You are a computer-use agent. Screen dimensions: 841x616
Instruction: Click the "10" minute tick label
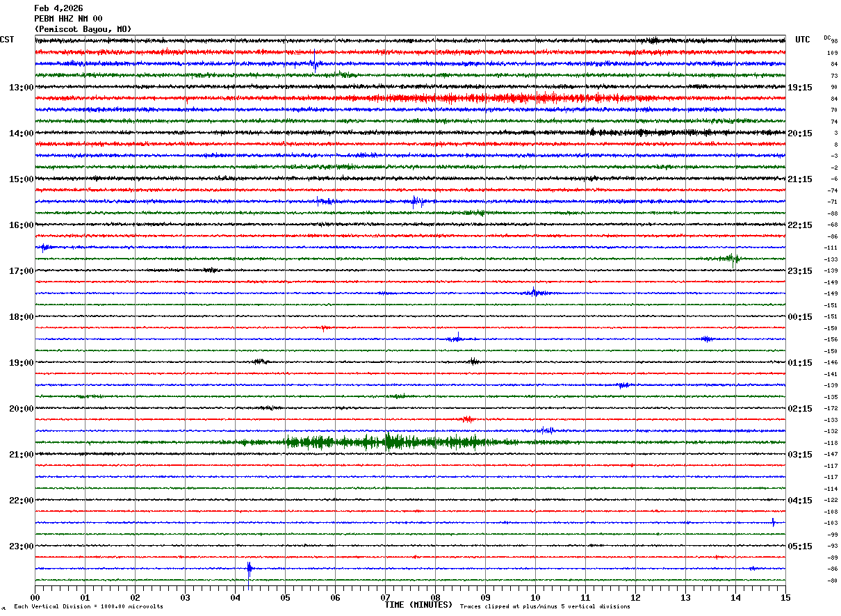tap(535, 598)
